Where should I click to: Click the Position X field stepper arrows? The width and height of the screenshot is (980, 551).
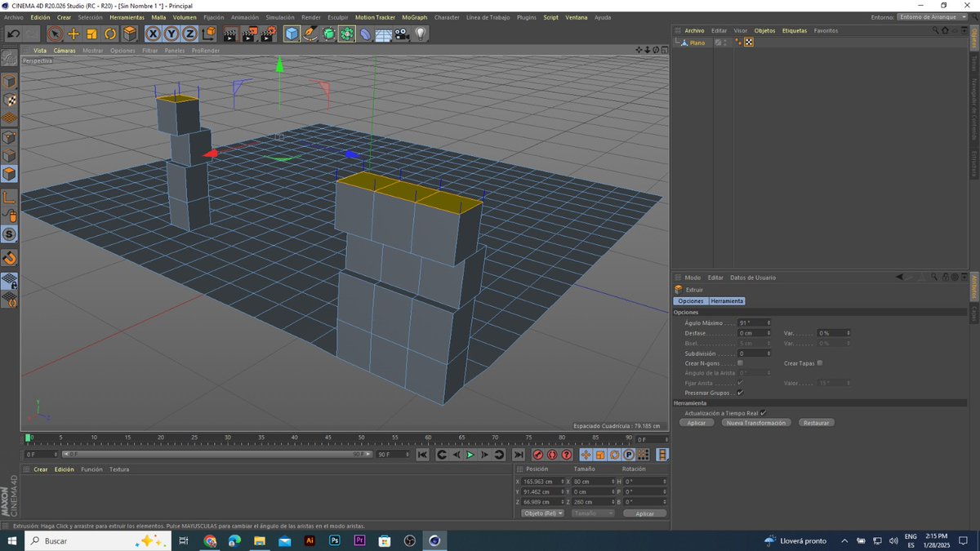562,482
